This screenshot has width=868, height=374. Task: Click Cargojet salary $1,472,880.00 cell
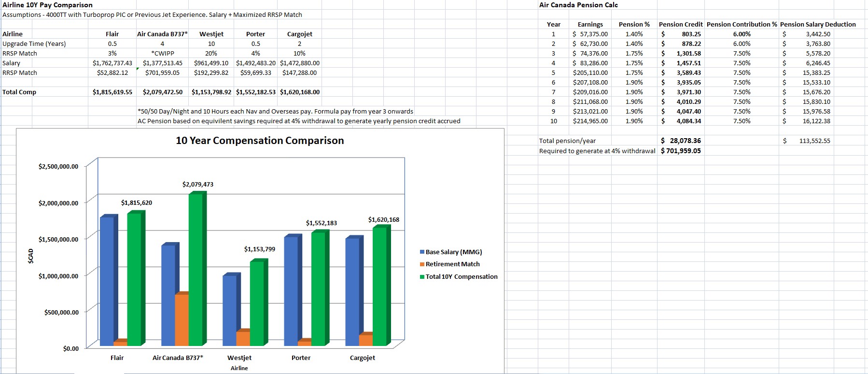coord(299,63)
